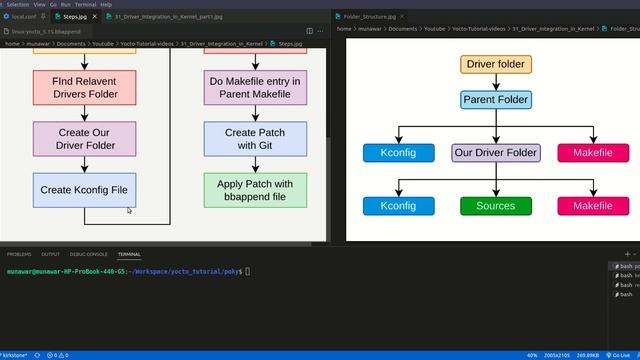640x360 pixels.
Task: Click the errors and warnings count
Action: click(x=58, y=356)
